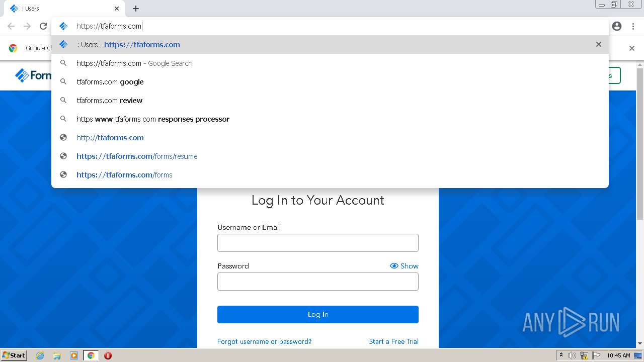The height and width of the screenshot is (362, 644).
Task: Choose the 'http://tfaforms.com' URL suggestion
Action: click(330, 137)
